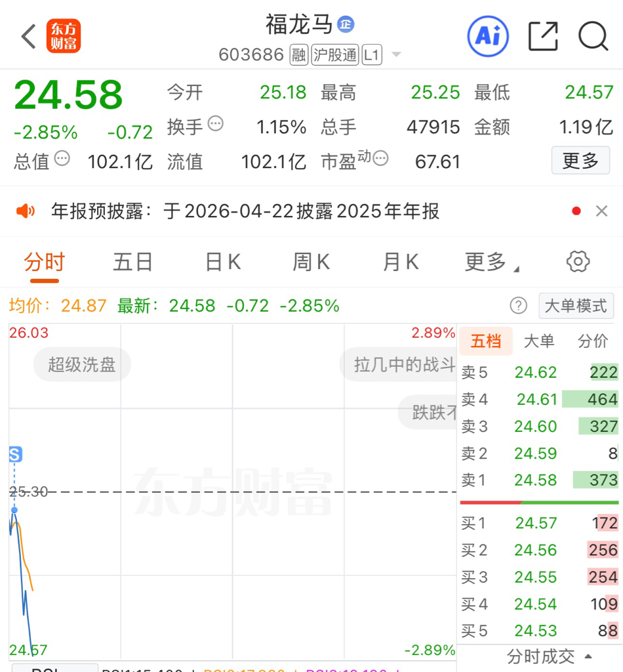The height and width of the screenshot is (672, 623).
Task: Switch to the 大单 tab
Action: tap(539, 341)
